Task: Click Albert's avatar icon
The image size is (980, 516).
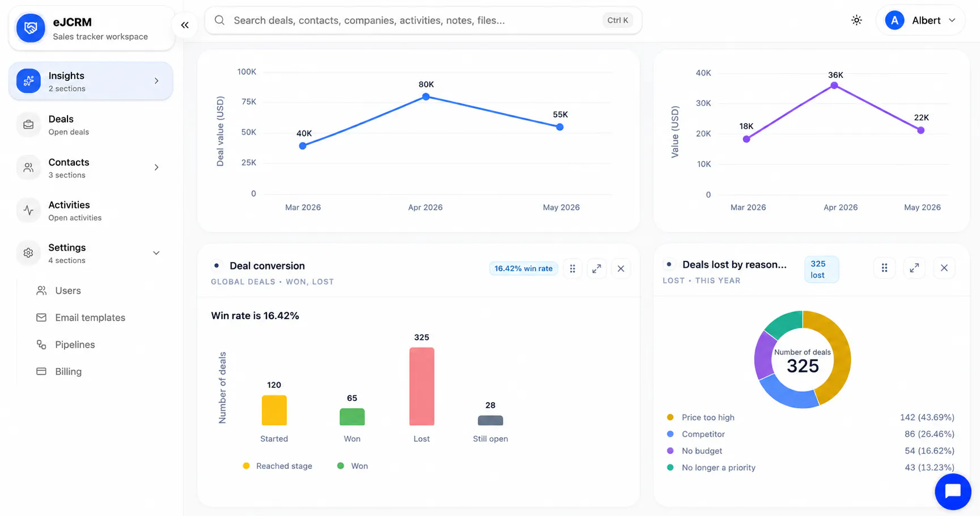Action: 894,20
